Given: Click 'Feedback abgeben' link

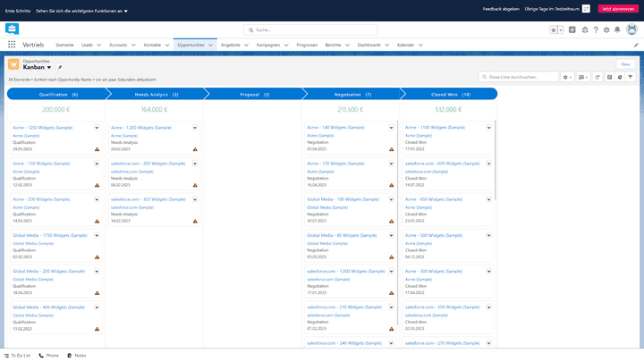Looking at the screenshot, I should coord(501,9).
